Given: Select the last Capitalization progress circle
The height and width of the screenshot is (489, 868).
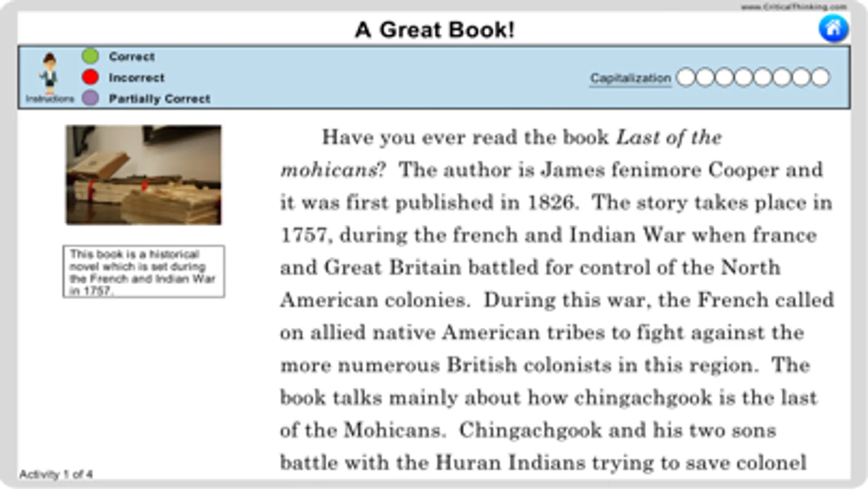Looking at the screenshot, I should point(820,77).
